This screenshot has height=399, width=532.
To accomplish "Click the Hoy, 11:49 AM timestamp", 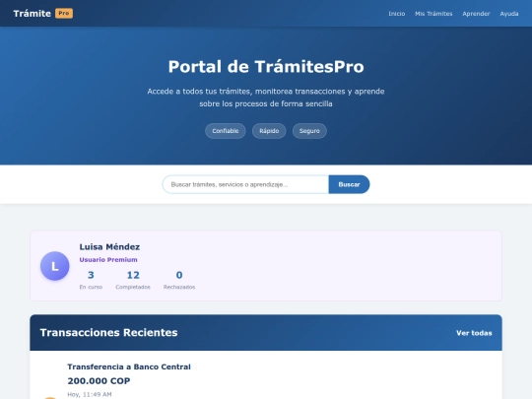I will (90, 394).
